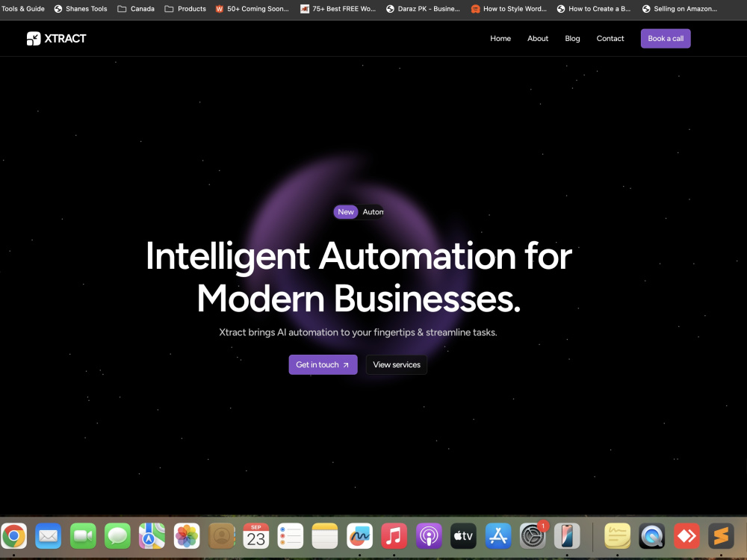Open the How to Create a B... bookmark
This screenshot has width=747, height=560.
594,8
